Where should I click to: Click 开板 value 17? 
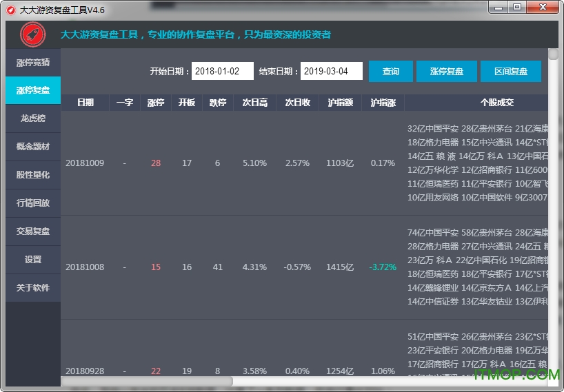point(187,163)
